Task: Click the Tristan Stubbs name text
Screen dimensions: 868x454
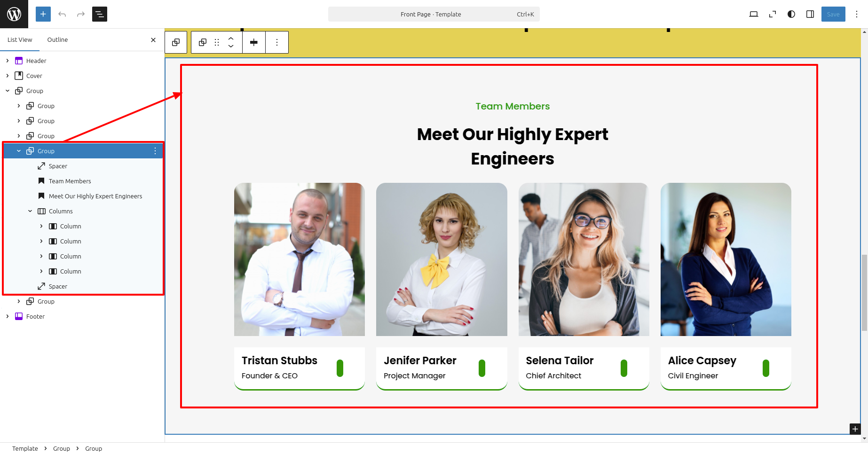Action: coord(279,360)
